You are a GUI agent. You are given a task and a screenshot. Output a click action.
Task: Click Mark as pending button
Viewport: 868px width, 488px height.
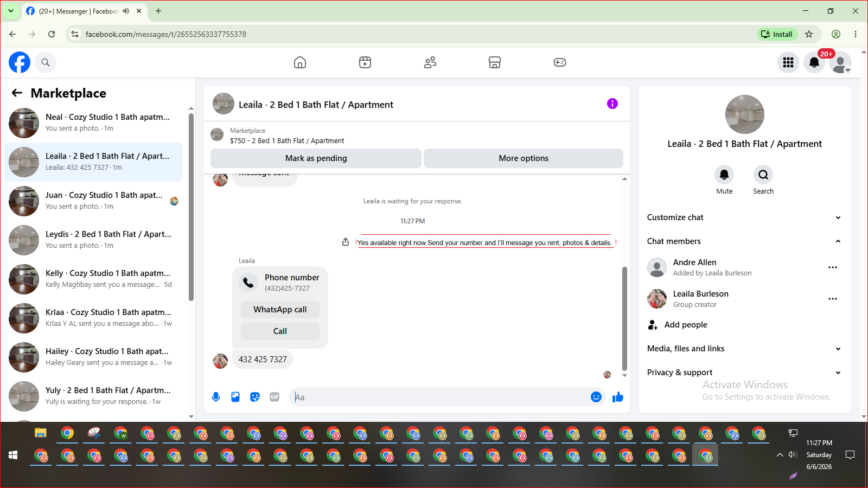[x=316, y=158]
